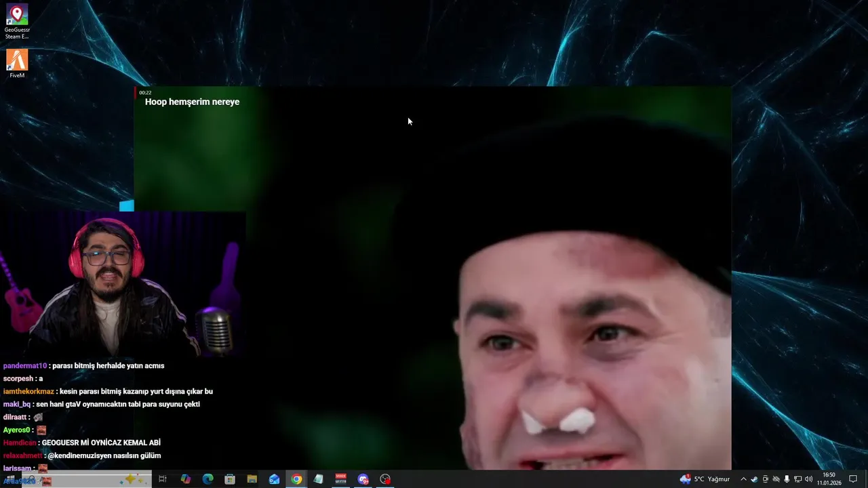Click chat username pandermat10
Screen dimensions: 868x488
(x=25, y=366)
